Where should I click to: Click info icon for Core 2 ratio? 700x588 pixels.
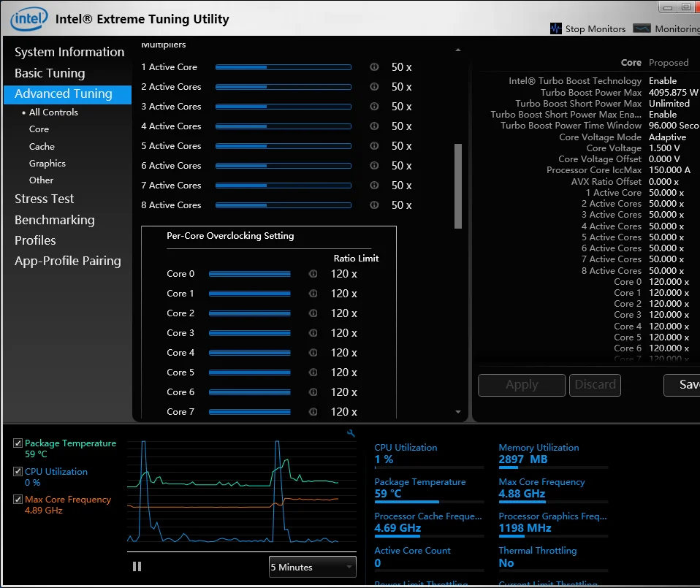pyautogui.click(x=313, y=313)
